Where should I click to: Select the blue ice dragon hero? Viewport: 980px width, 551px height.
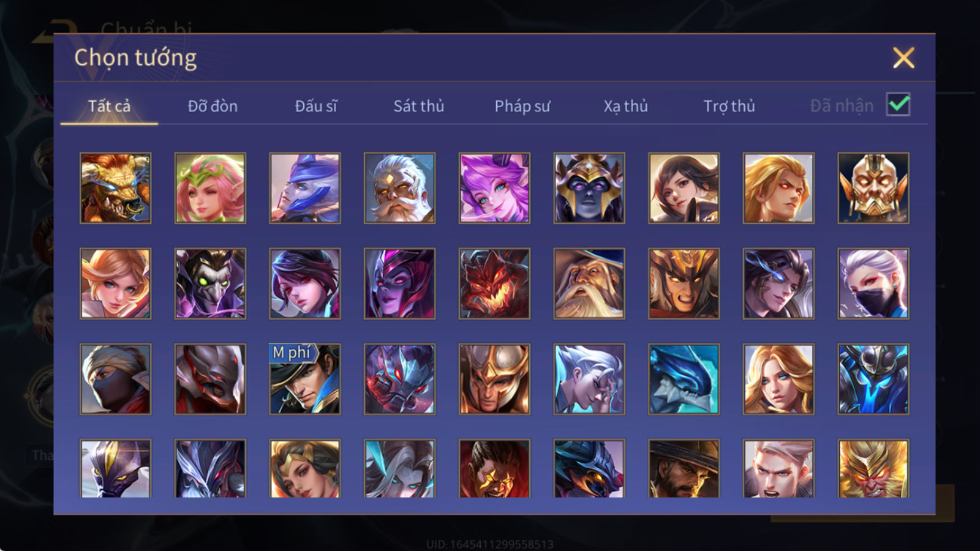pyautogui.click(x=684, y=379)
